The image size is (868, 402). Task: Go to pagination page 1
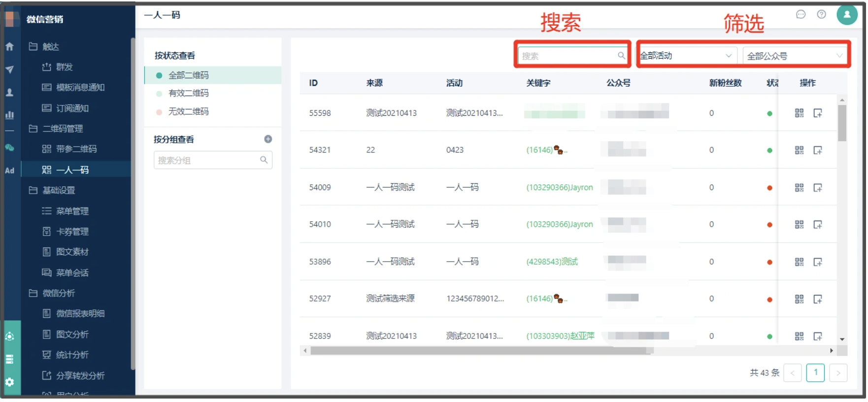(x=815, y=372)
